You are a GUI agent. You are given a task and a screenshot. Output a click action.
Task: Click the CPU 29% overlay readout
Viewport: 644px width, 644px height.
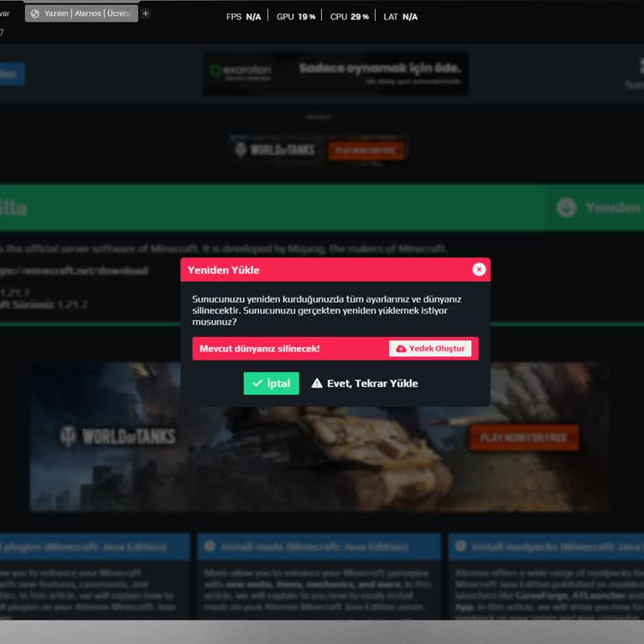click(x=350, y=17)
